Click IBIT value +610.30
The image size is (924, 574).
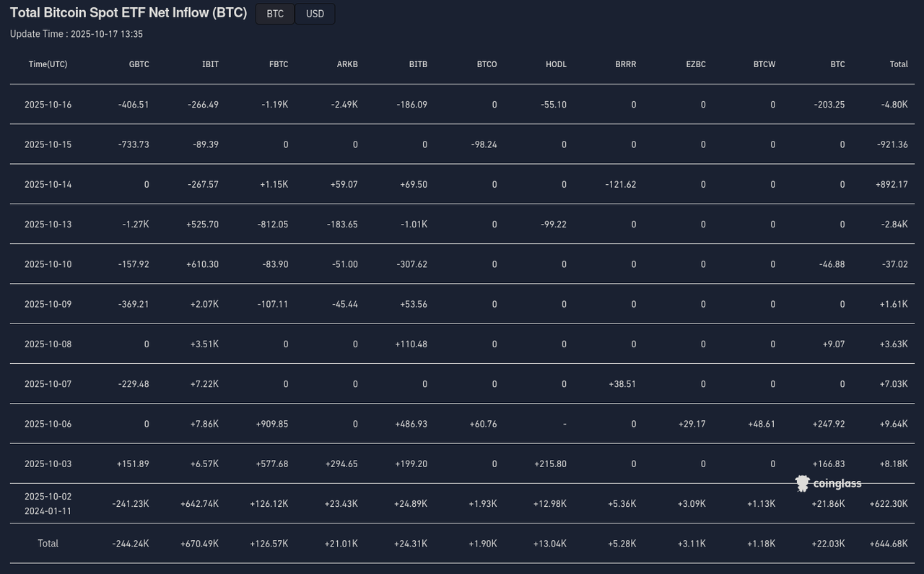click(202, 264)
